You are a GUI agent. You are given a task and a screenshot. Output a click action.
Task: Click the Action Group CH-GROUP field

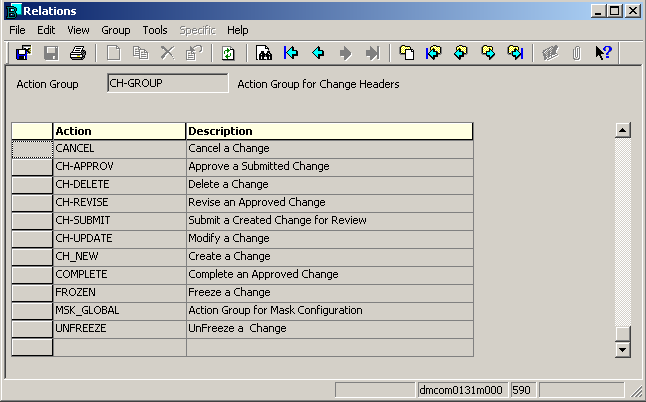click(167, 84)
